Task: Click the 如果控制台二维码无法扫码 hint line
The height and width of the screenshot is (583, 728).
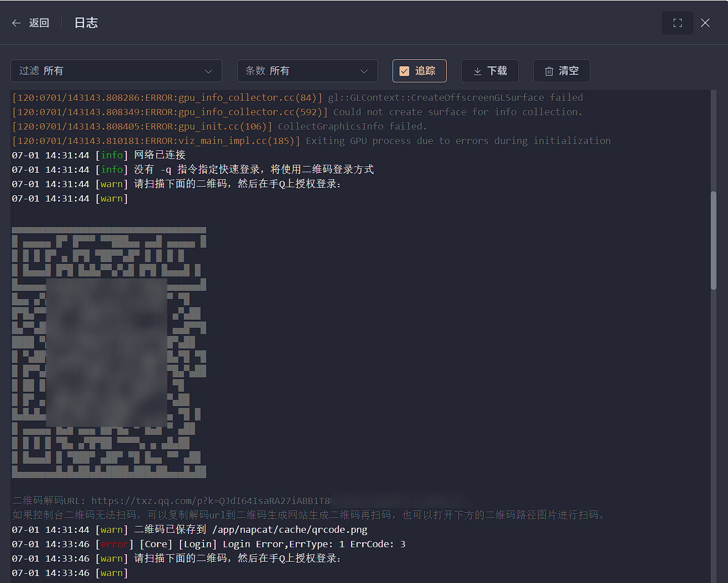Action: pos(308,515)
